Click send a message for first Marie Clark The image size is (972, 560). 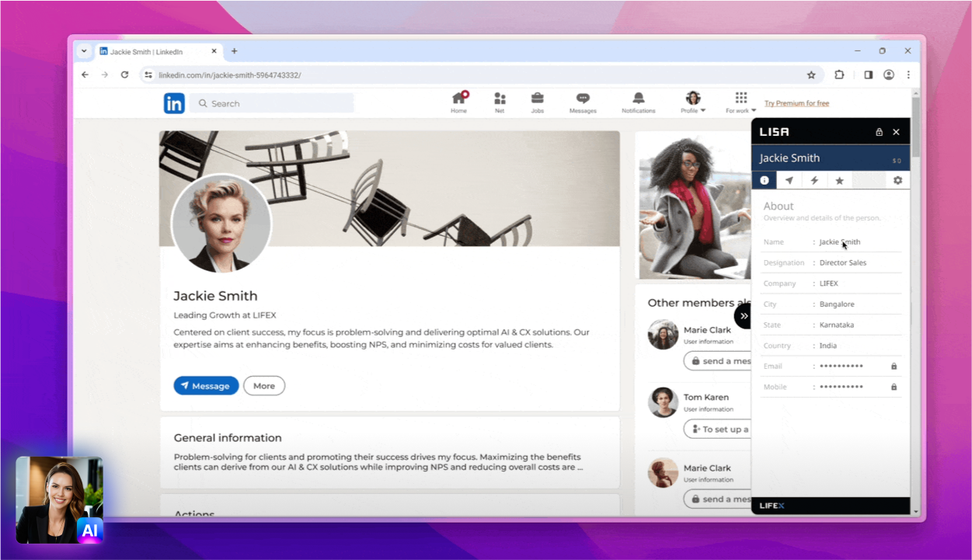click(x=717, y=361)
